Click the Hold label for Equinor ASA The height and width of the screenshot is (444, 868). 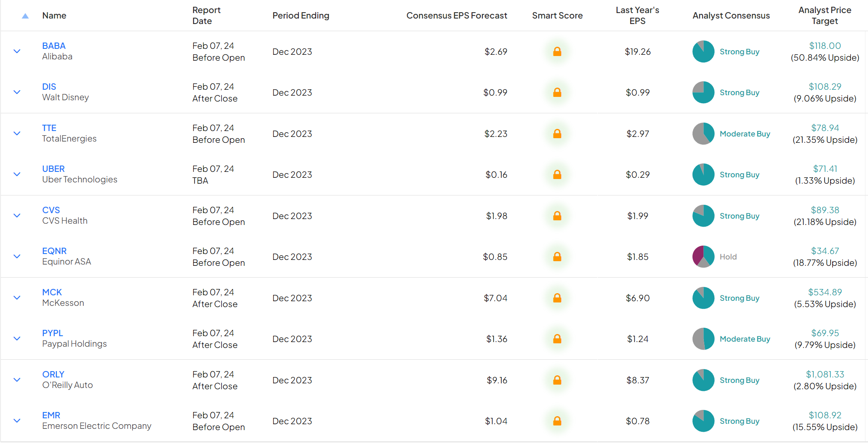point(728,257)
